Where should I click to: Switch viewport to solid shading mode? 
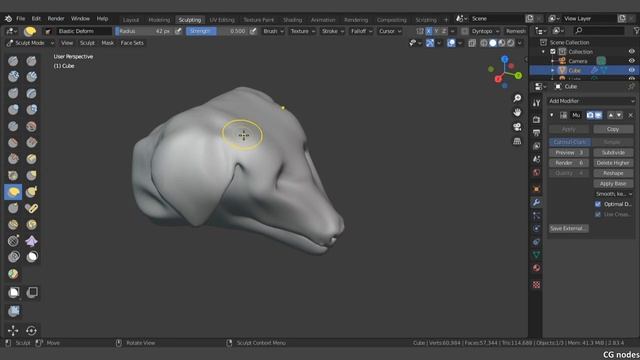pyautogui.click(x=493, y=43)
